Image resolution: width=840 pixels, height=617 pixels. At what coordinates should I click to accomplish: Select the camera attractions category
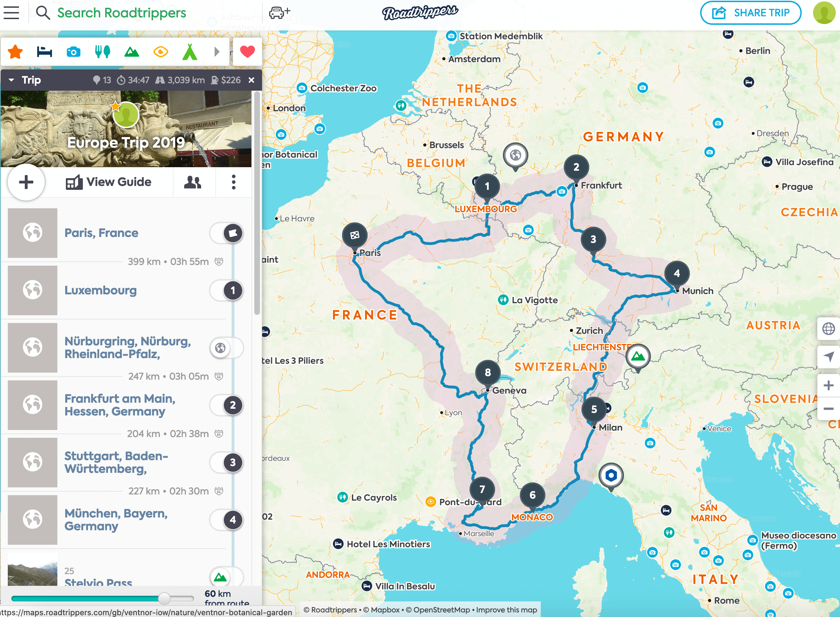pyautogui.click(x=73, y=52)
